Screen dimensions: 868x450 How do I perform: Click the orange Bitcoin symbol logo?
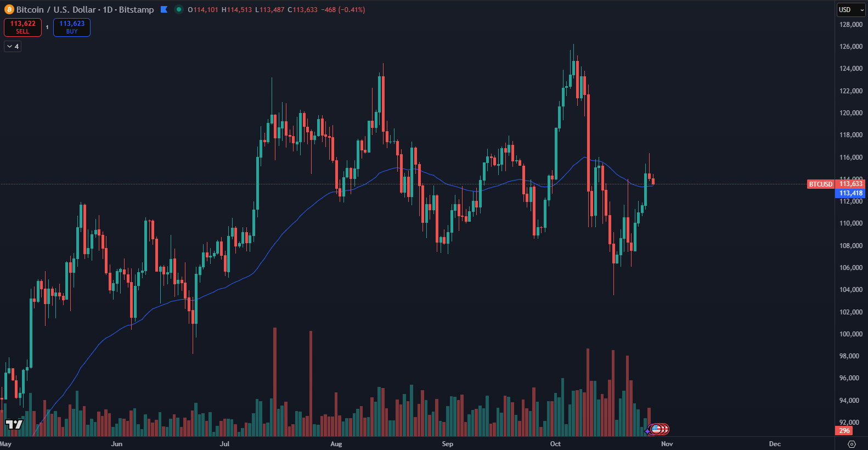point(9,9)
